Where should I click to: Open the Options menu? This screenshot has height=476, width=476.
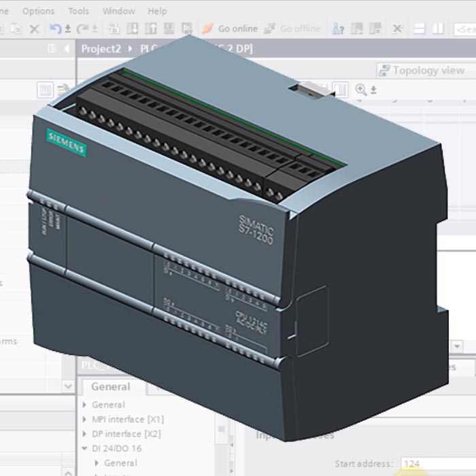click(38, 12)
